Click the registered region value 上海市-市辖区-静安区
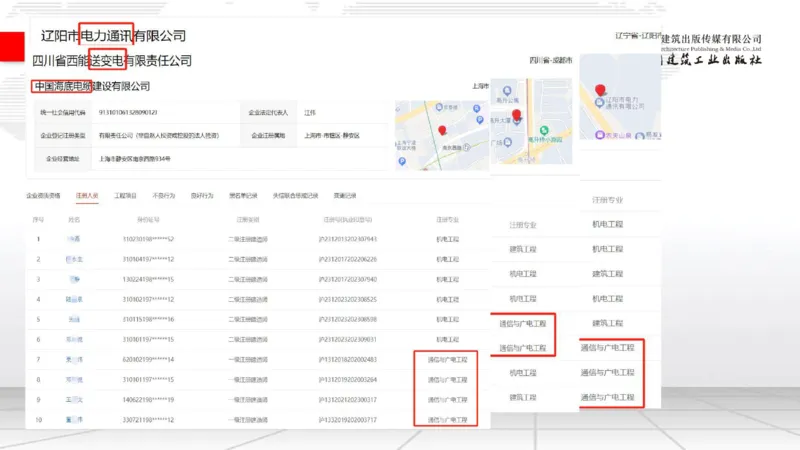 click(332, 136)
